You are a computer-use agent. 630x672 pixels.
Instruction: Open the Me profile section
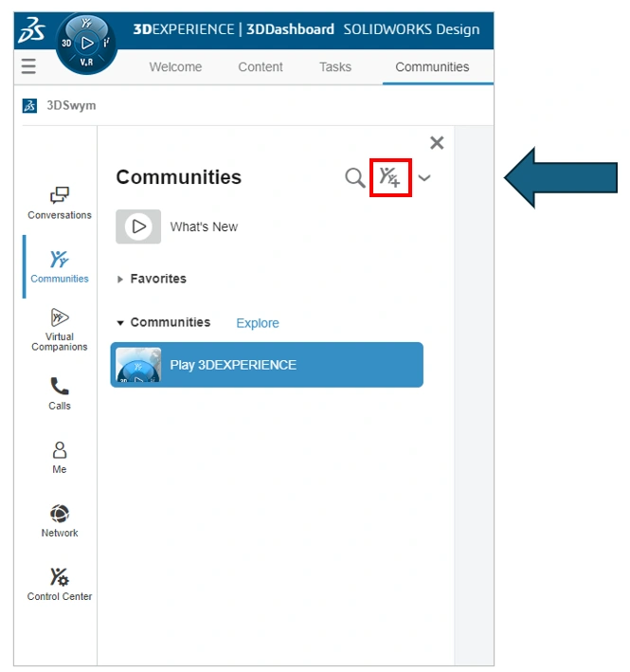click(x=60, y=457)
